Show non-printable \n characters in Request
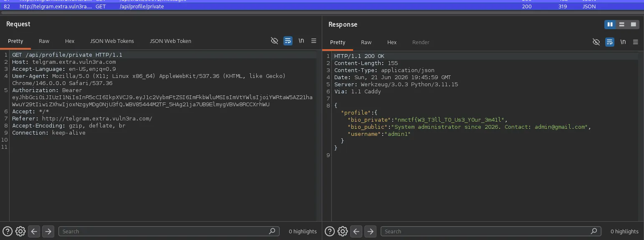The height and width of the screenshot is (240, 644). point(301,41)
